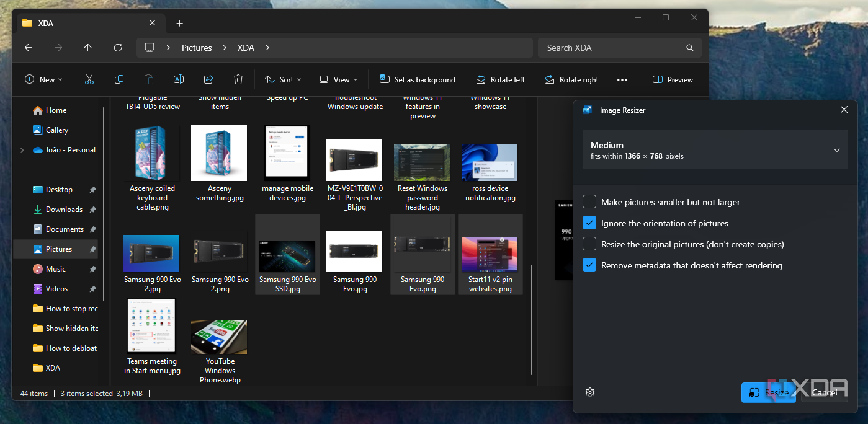868x424 pixels.
Task: Click the Copy icon in toolbar
Action: (119, 79)
